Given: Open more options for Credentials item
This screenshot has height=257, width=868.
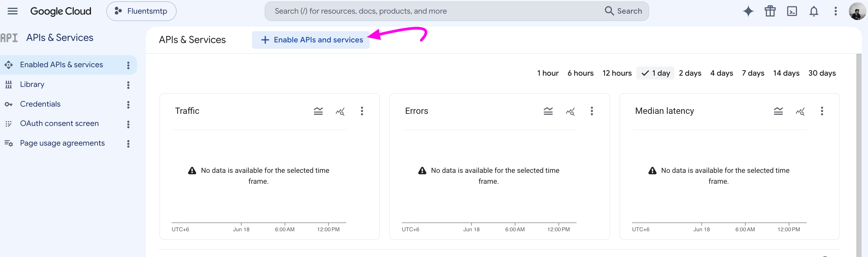Looking at the screenshot, I should pos(128,105).
